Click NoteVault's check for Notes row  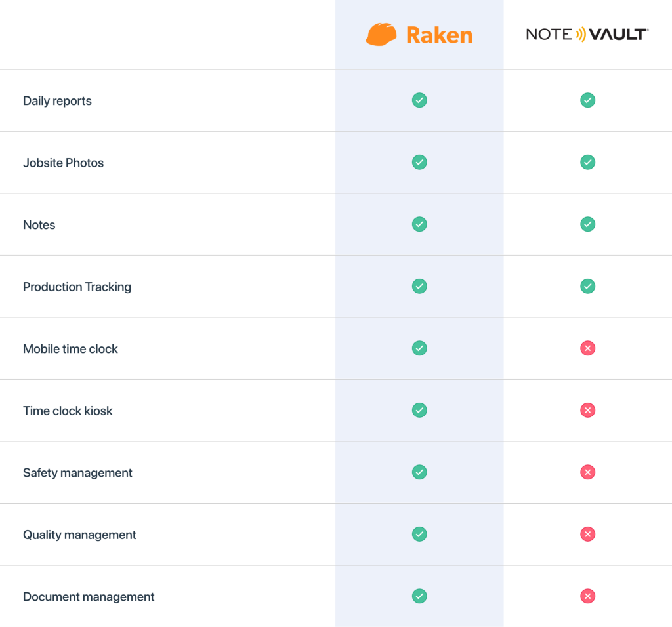(588, 224)
